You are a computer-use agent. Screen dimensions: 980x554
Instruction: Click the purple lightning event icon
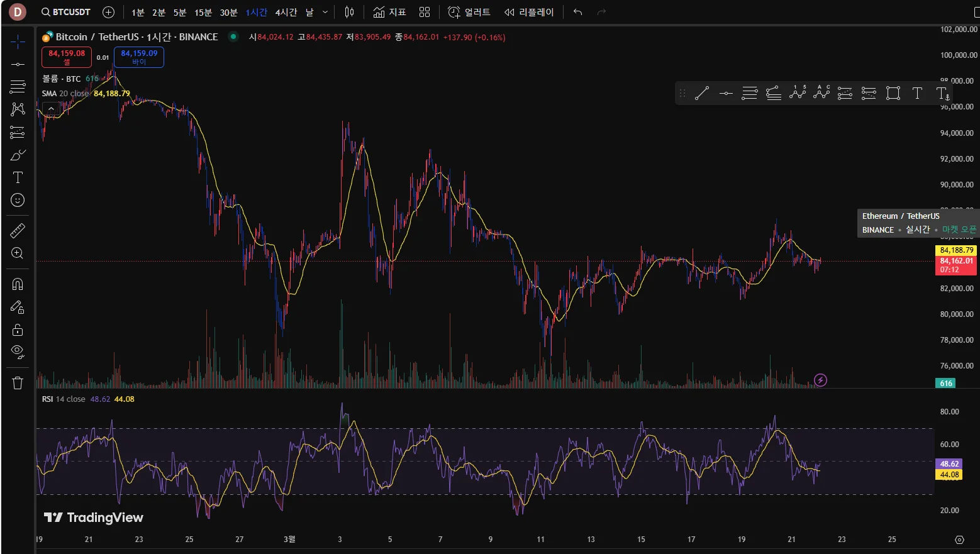click(x=820, y=380)
